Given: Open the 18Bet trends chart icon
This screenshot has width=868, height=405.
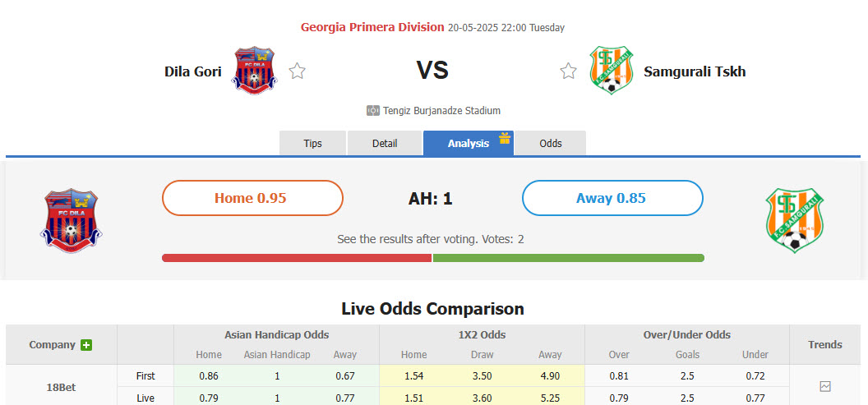Looking at the screenshot, I should [825, 386].
